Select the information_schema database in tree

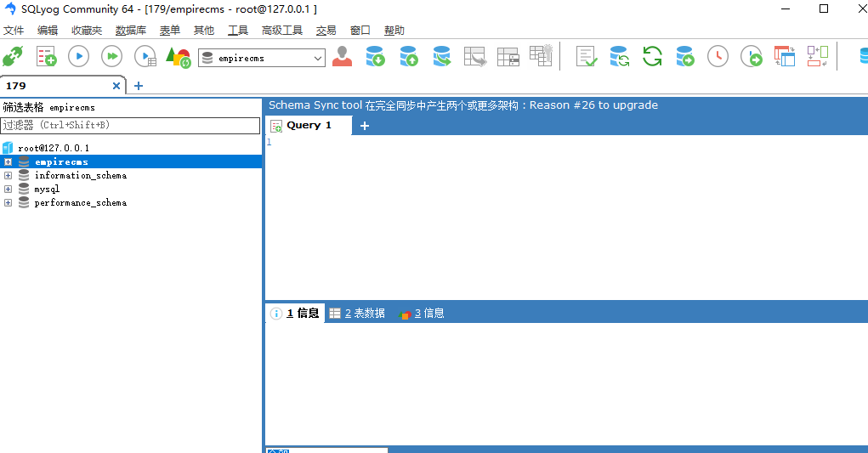click(x=81, y=175)
